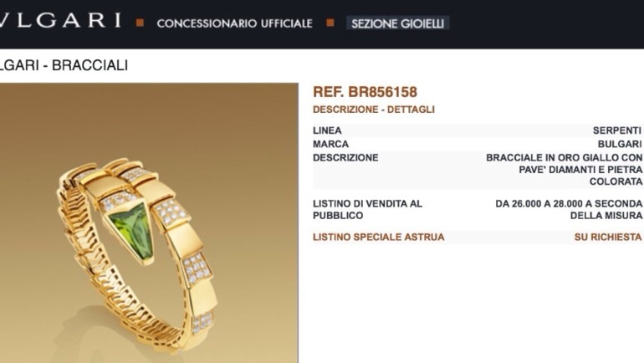
Task: Click the Descrizione row label
Action: pos(345,158)
